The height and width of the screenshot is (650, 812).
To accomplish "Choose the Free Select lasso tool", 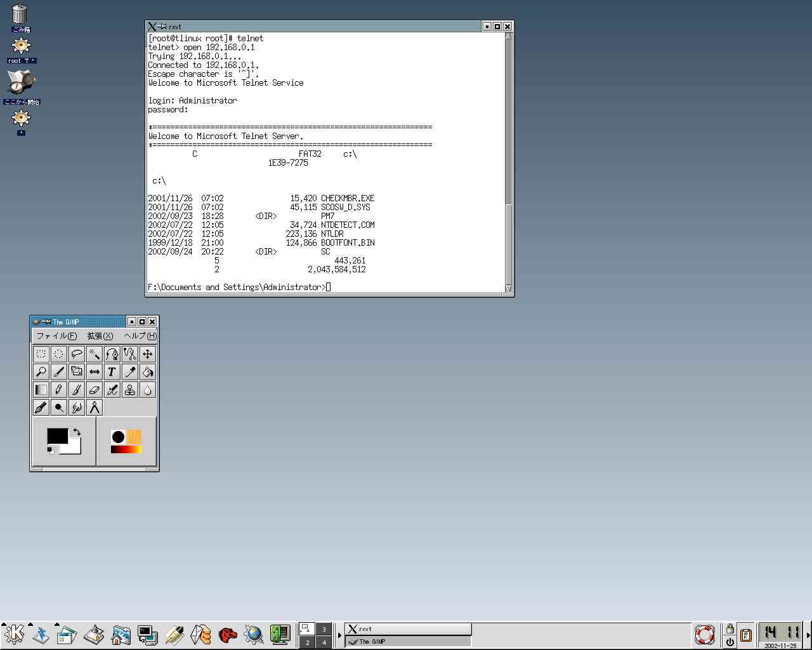I will [77, 354].
